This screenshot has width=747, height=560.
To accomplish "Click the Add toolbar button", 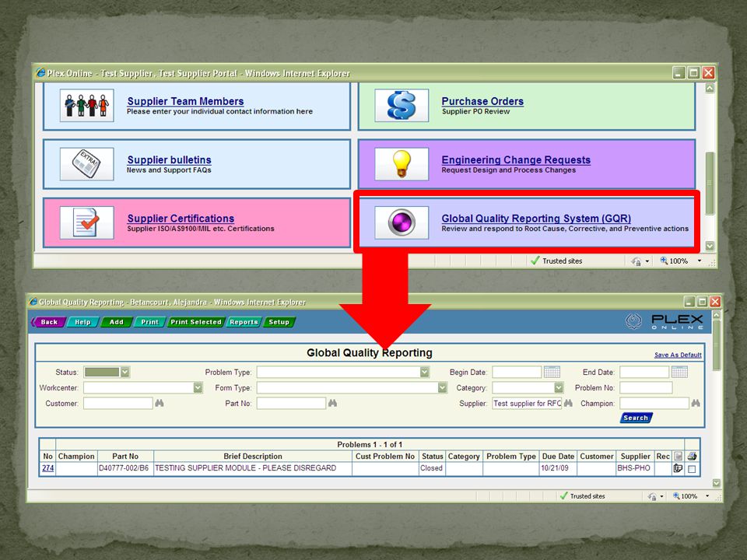I will [116, 322].
